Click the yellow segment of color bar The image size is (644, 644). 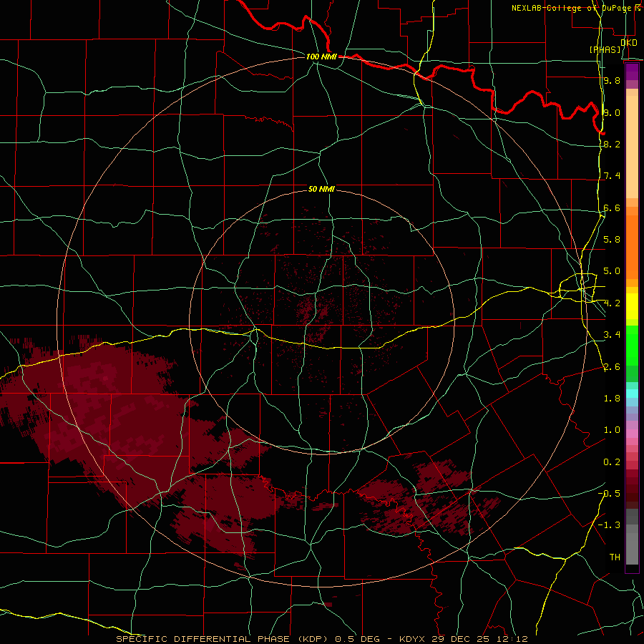tap(632, 306)
